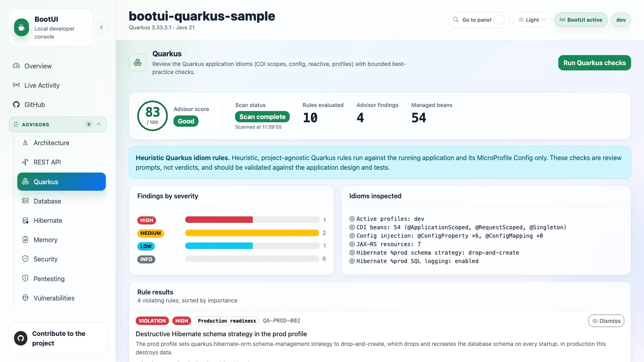
Task: Click the gear icon beside CDI beans
Action: [352, 227]
